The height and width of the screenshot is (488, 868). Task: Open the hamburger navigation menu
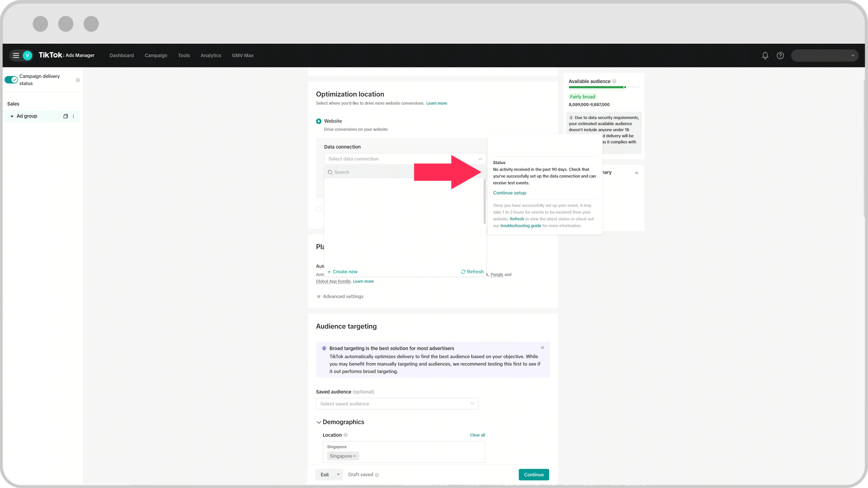coord(16,56)
